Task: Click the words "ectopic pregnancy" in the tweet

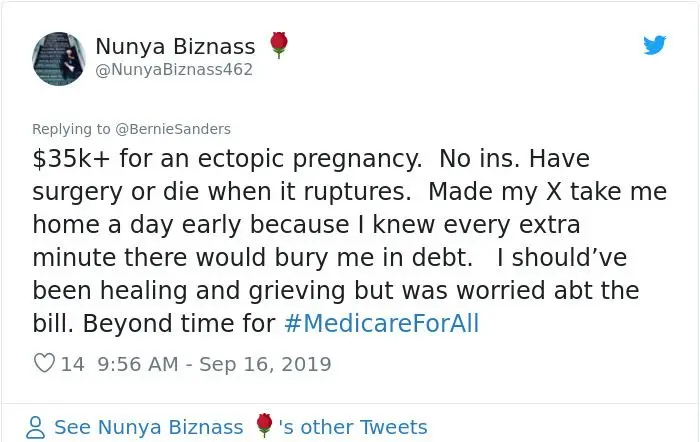Action: click(x=290, y=158)
